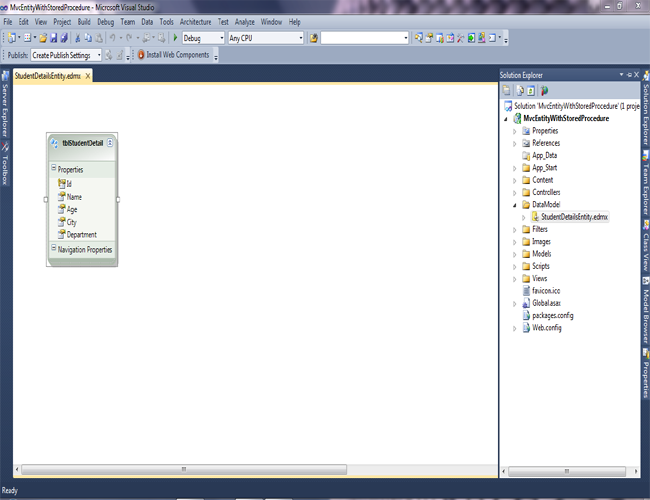Collapse the DataModel folder node
Screen dimensions: 650x500
(x=514, y=205)
